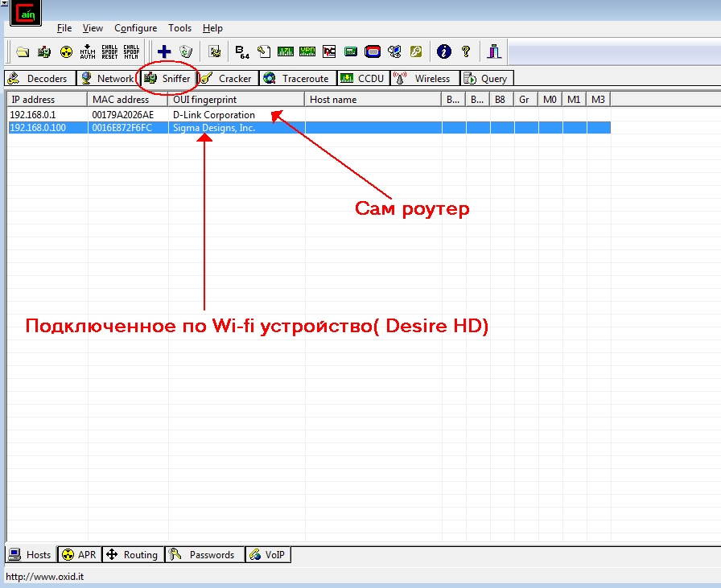This screenshot has width=721, height=588.
Task: Switch to the Wireless tab
Action: pyautogui.click(x=424, y=78)
